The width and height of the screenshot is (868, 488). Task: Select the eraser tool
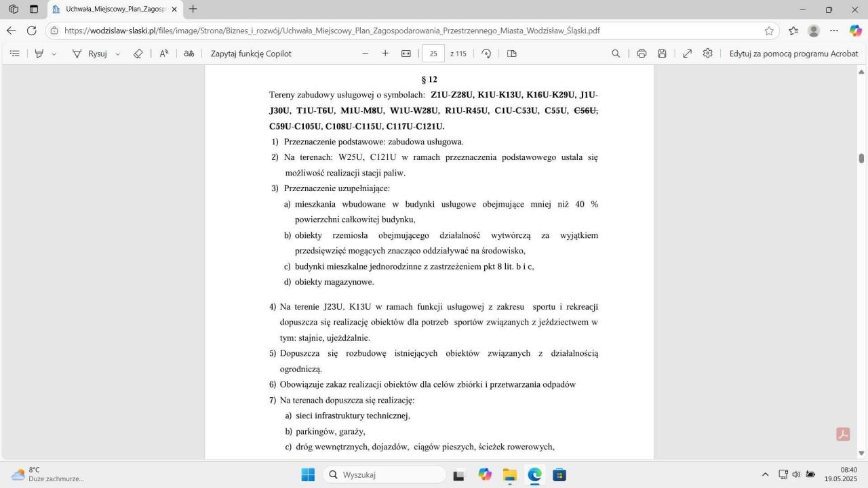tap(138, 54)
